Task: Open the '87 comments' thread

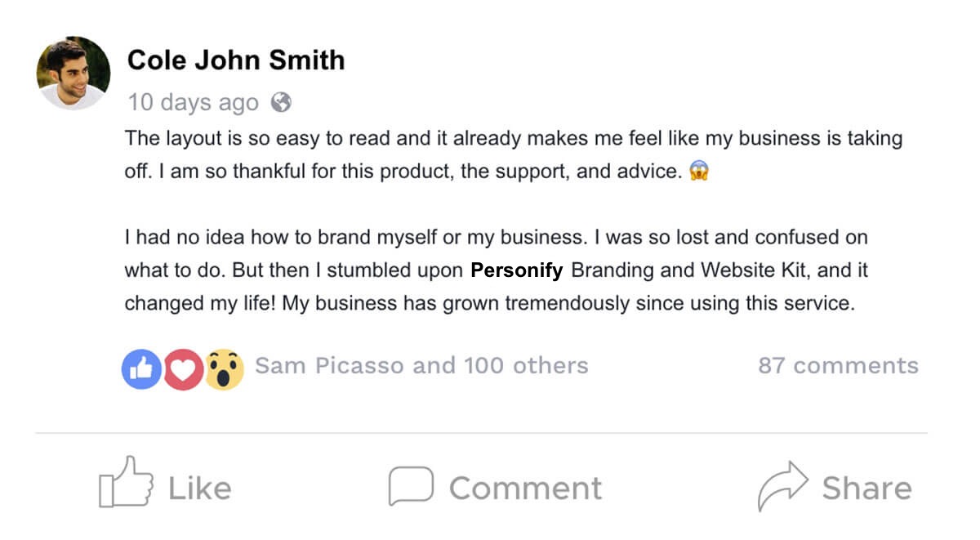Action: [838, 365]
